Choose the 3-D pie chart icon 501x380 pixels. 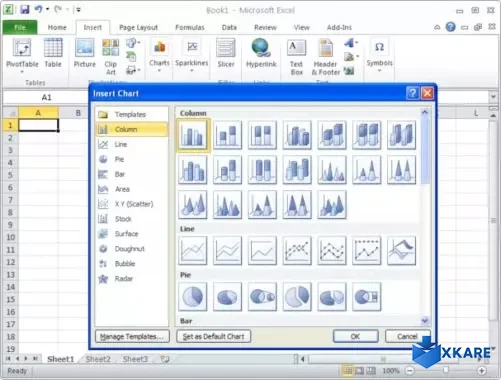coord(227,297)
